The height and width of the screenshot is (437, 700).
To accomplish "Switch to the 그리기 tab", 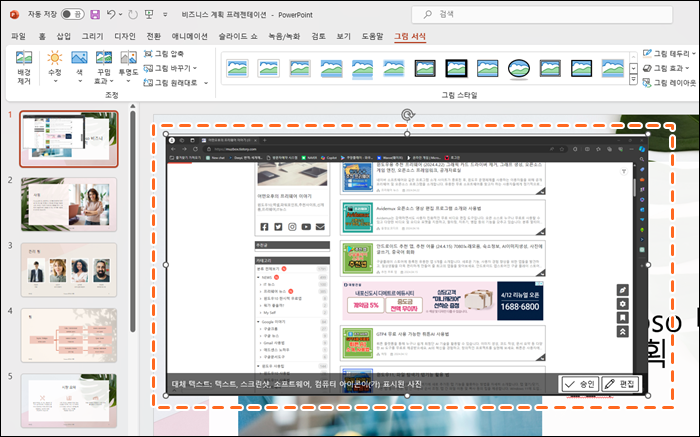I will pyautogui.click(x=92, y=36).
